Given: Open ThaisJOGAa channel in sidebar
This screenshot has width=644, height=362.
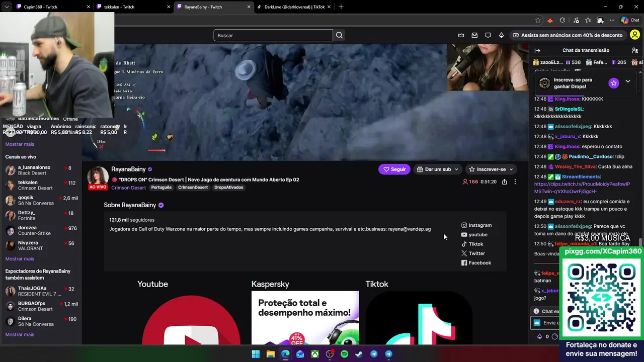Looking at the screenshot, I should coord(40,292).
